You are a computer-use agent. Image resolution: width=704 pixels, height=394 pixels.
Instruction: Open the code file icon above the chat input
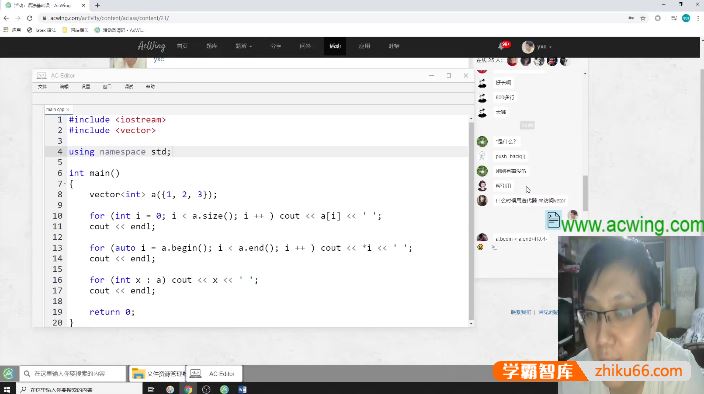553,219
